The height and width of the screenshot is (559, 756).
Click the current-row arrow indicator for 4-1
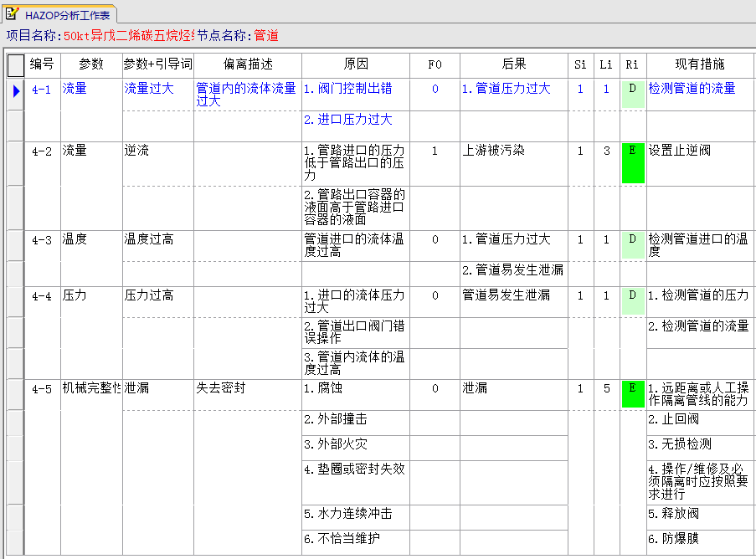tap(16, 90)
